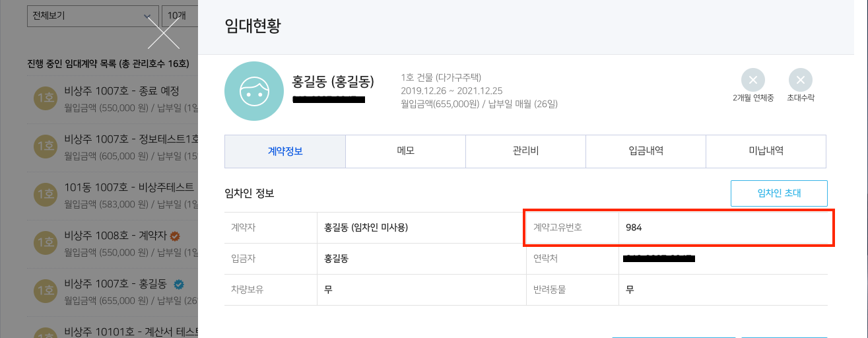The height and width of the screenshot is (338, 868).
Task: Switch to the 계약정보 tab
Action: 285,151
